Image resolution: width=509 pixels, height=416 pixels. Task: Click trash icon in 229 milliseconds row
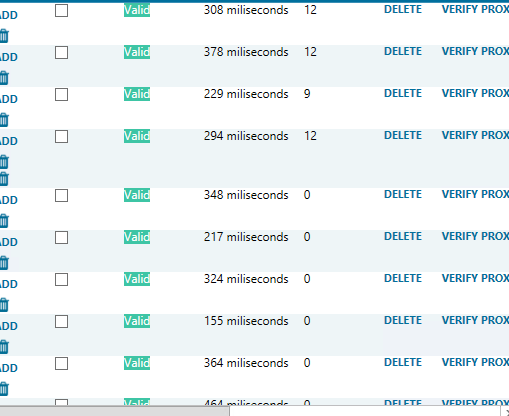pyautogui.click(x=4, y=120)
